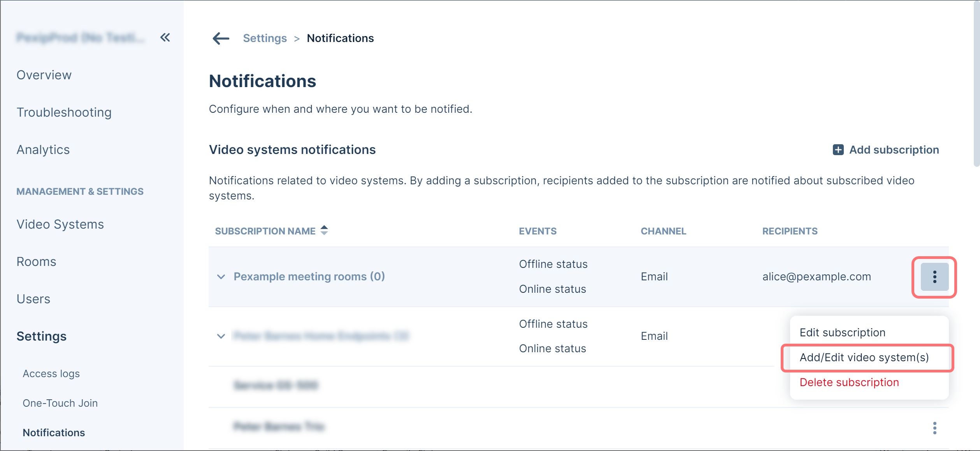The image size is (980, 451).
Task: Open Pexample meeting rooms (0) subscription
Action: point(309,276)
